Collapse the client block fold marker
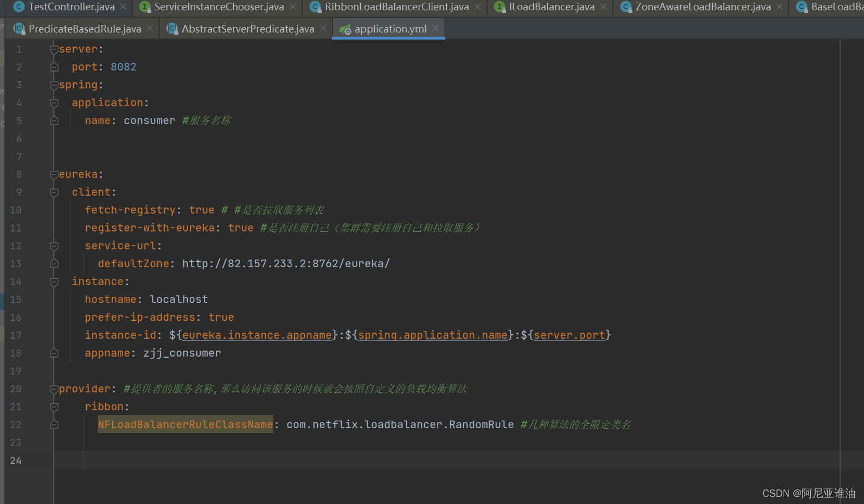 coord(54,192)
